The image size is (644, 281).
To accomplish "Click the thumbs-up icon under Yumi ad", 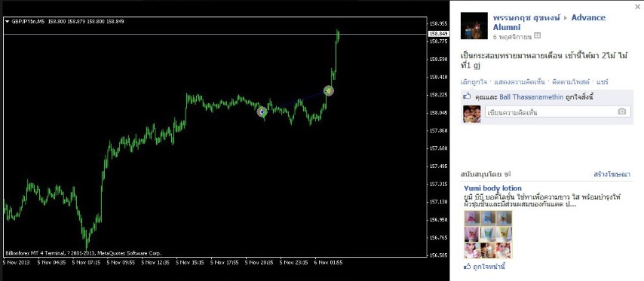I will pyautogui.click(x=467, y=266).
